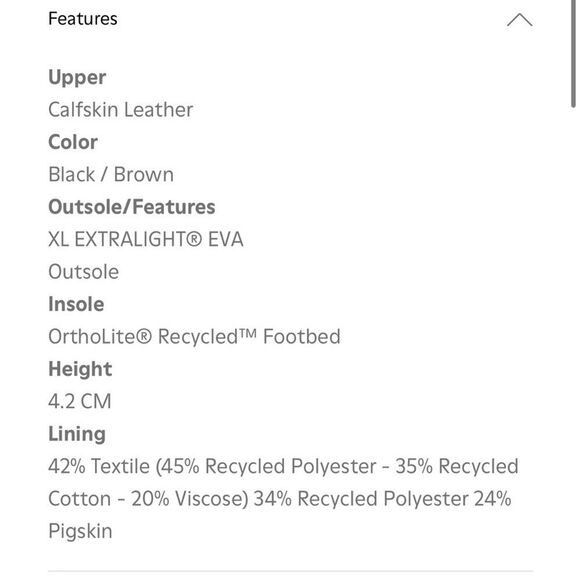The height and width of the screenshot is (580, 580).
Task: Click the Features section heading
Action: pyautogui.click(x=83, y=19)
